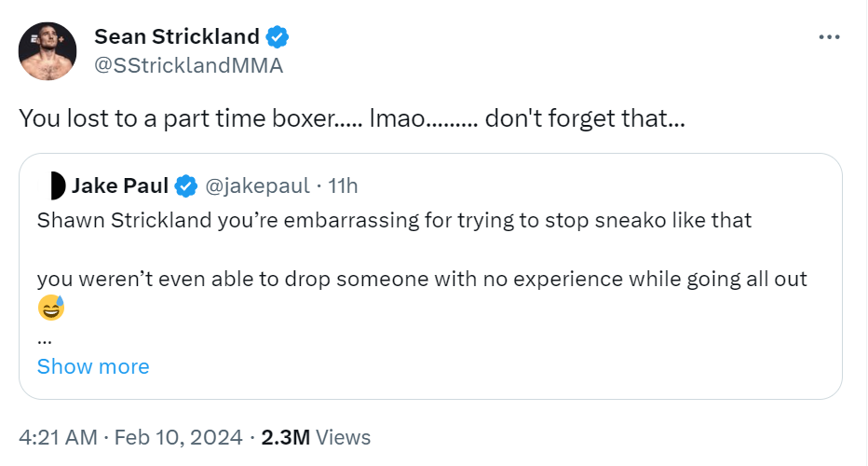Viewport: 868px width, 466px height.
Task: Open the @jakepaul handle link
Action: 256,186
